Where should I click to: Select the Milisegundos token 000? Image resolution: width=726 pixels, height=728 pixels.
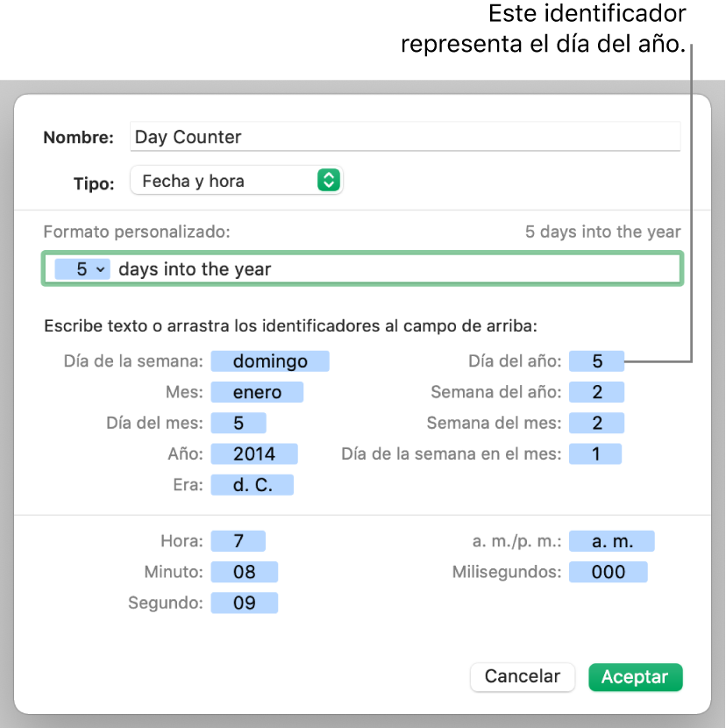(609, 572)
